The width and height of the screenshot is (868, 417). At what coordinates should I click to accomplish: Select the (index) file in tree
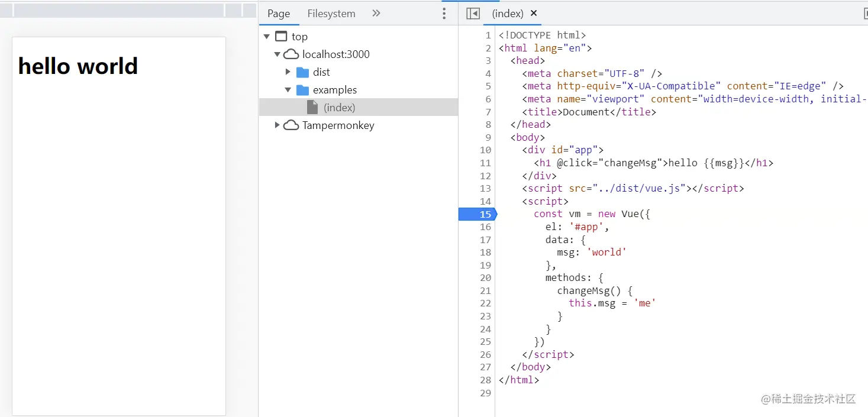[359, 107]
